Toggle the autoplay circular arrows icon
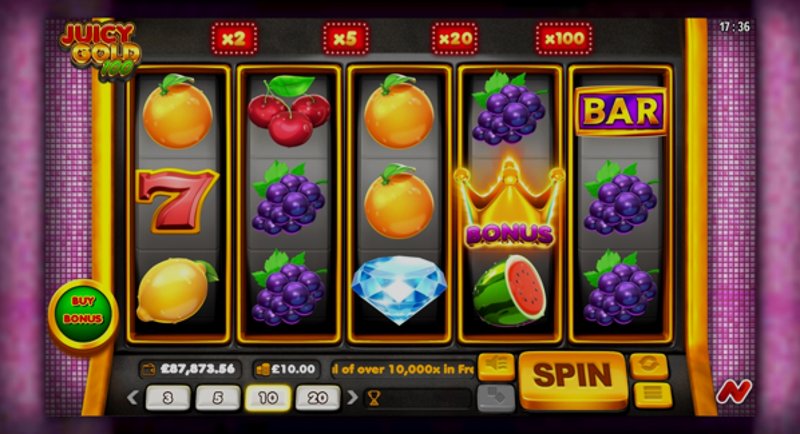The width and height of the screenshot is (800, 434). pyautogui.click(x=648, y=365)
